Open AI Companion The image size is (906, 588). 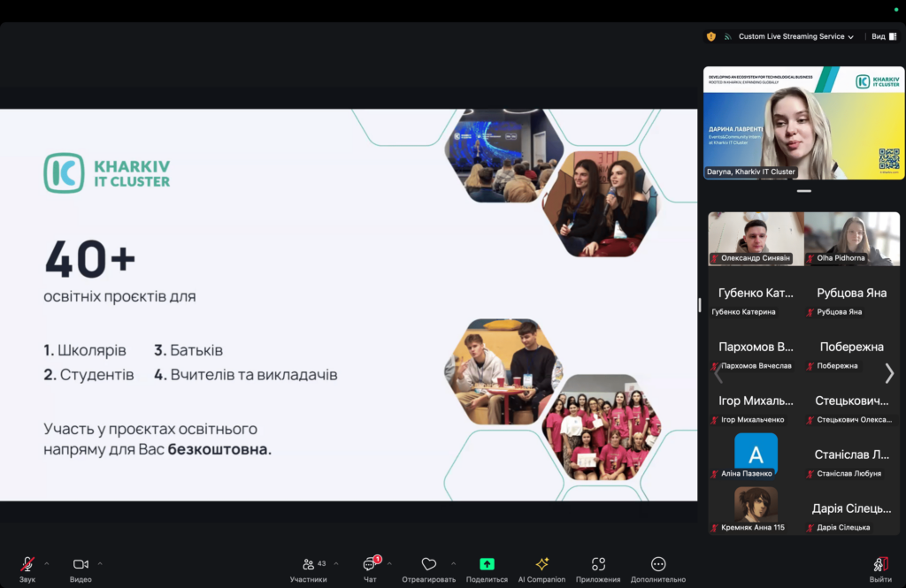[x=541, y=569]
